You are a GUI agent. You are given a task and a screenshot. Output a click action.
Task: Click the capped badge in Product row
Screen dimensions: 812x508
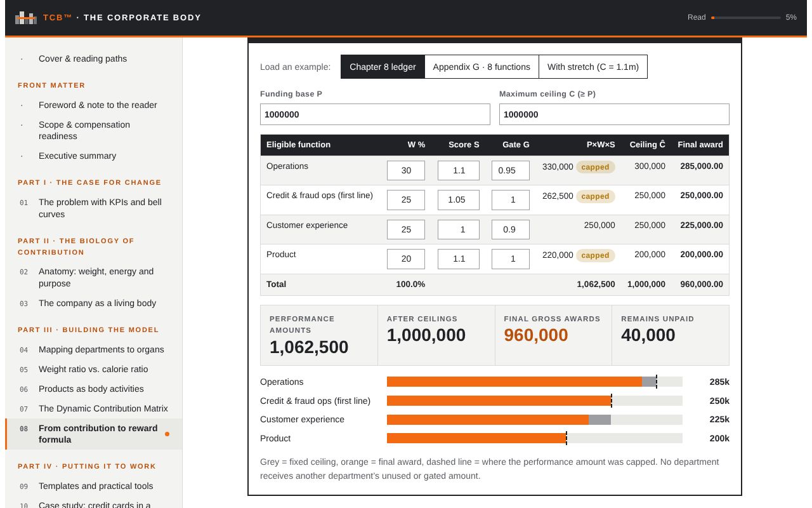(x=595, y=255)
